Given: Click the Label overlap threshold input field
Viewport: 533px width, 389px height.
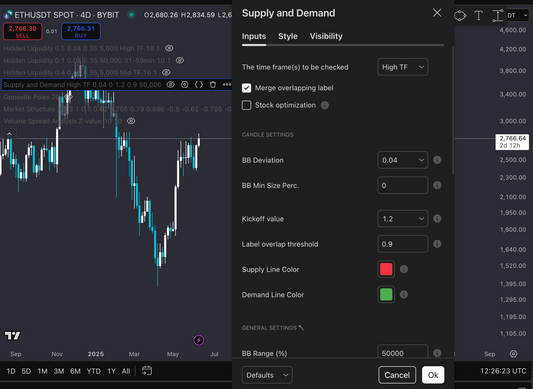Looking at the screenshot, I should tap(402, 244).
